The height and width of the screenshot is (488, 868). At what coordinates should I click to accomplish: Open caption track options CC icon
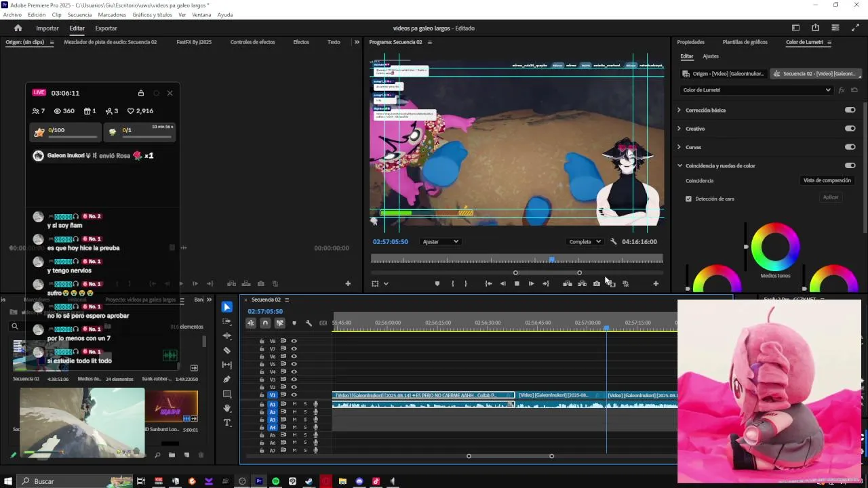(323, 323)
